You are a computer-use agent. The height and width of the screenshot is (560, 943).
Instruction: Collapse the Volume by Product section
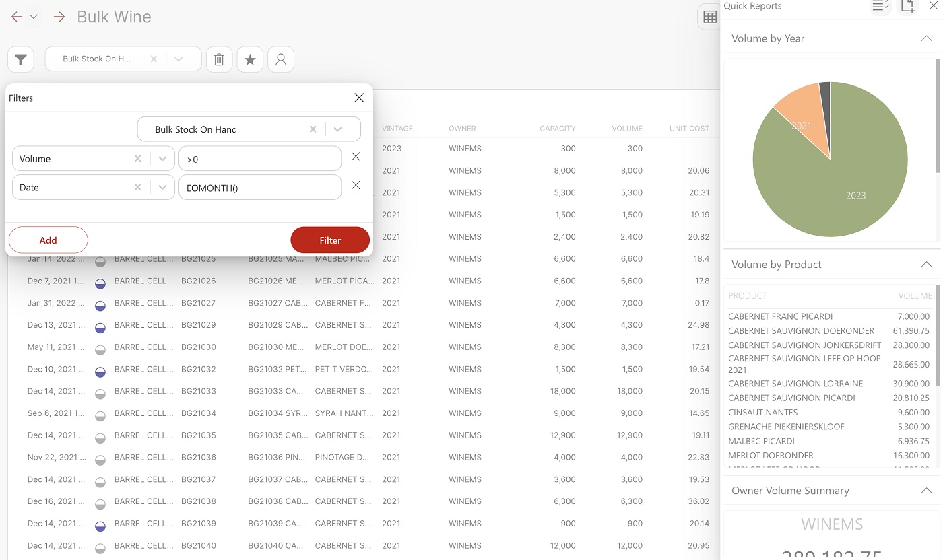[x=926, y=265]
